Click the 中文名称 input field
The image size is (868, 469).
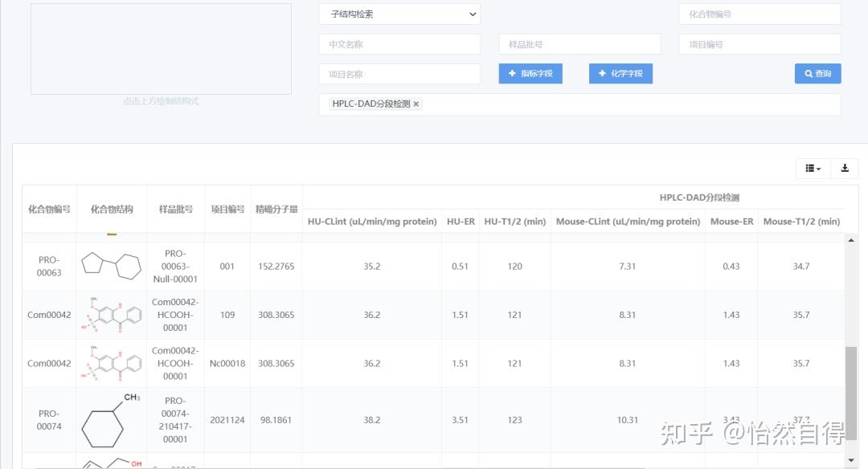399,44
